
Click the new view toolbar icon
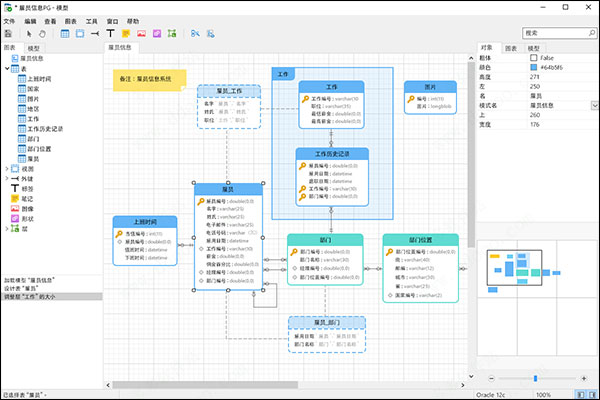coord(80,34)
